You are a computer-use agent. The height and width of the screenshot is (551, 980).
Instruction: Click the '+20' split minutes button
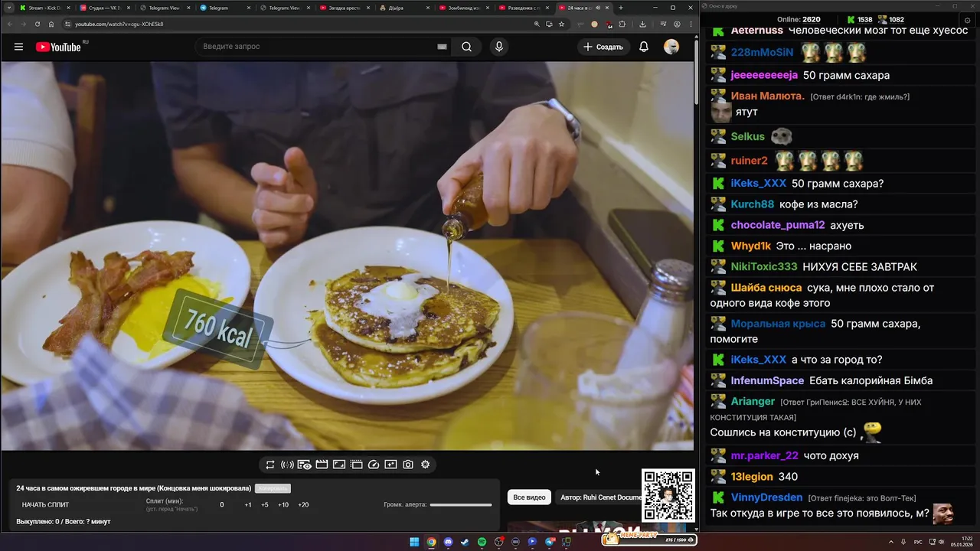point(303,505)
